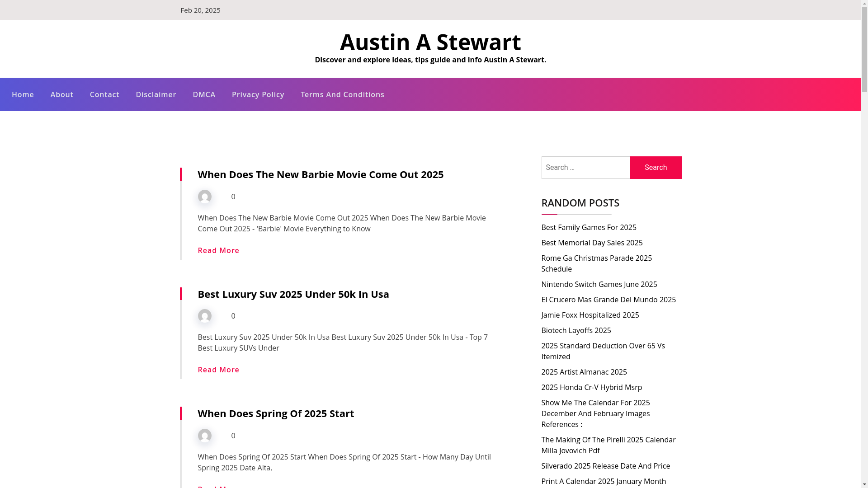868x488 pixels.
Task: Go to the Contact page
Action: point(104,94)
